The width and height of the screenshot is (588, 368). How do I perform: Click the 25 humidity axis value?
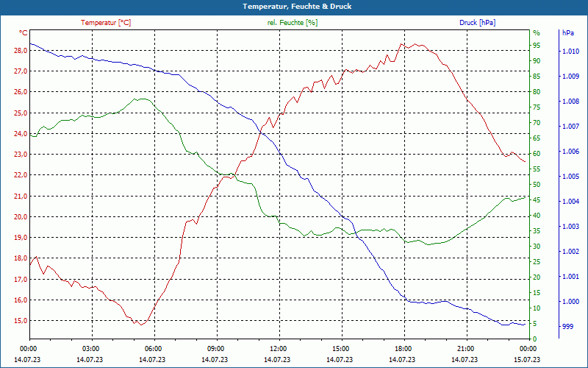tap(537, 262)
